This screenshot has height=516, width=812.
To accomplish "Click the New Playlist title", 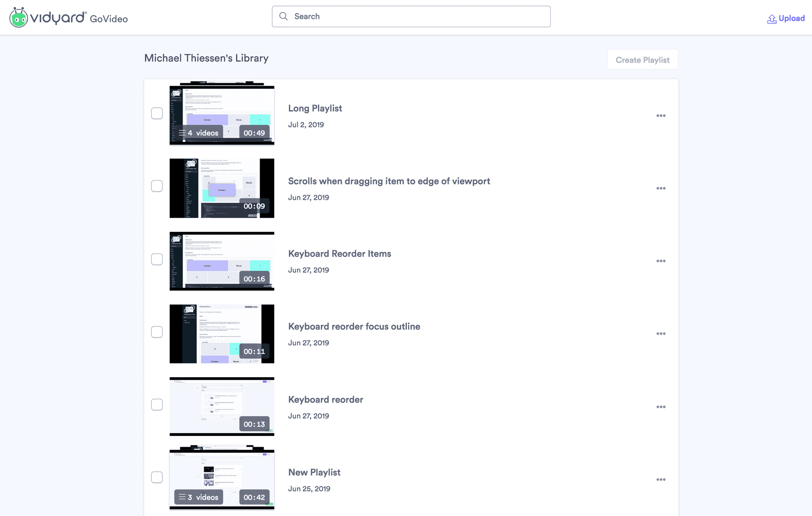I will (x=314, y=472).
